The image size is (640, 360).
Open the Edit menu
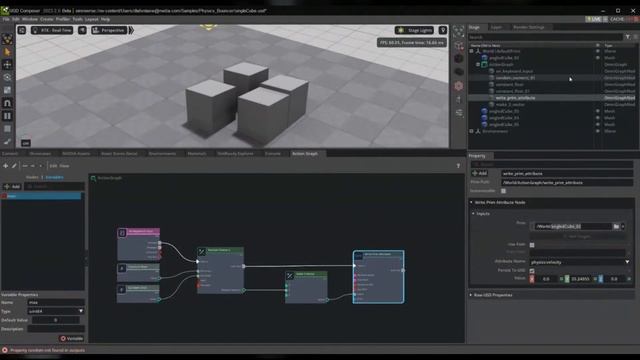[16, 19]
